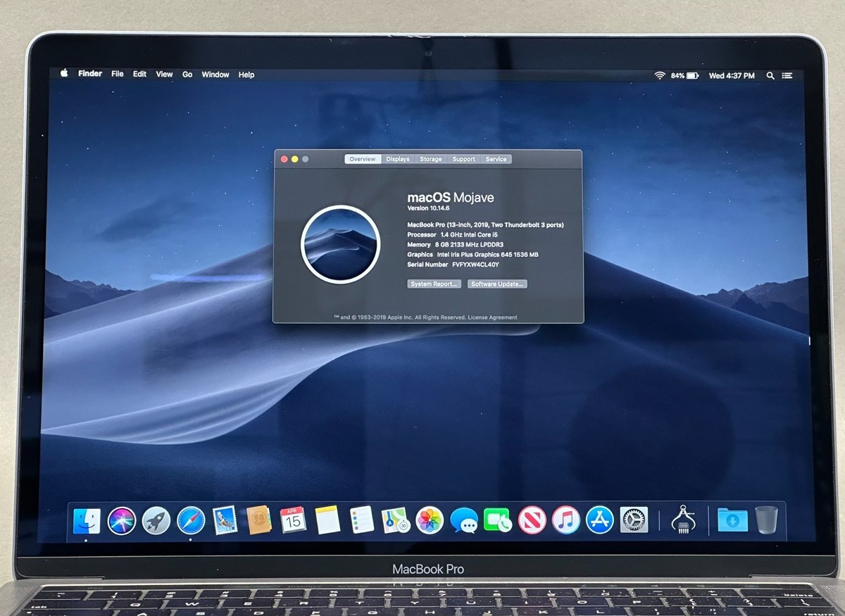Open the Help menu

[246, 75]
